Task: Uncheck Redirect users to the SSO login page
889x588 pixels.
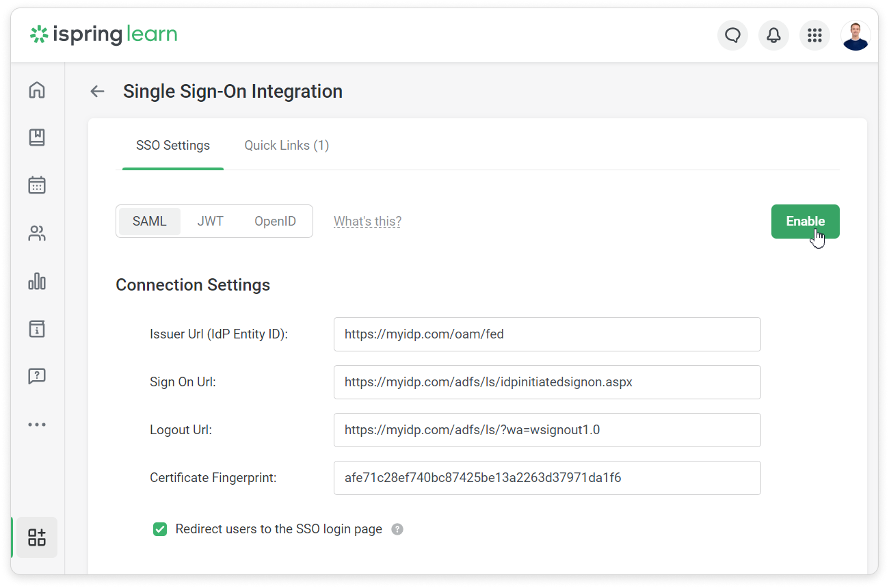Action: click(x=159, y=529)
